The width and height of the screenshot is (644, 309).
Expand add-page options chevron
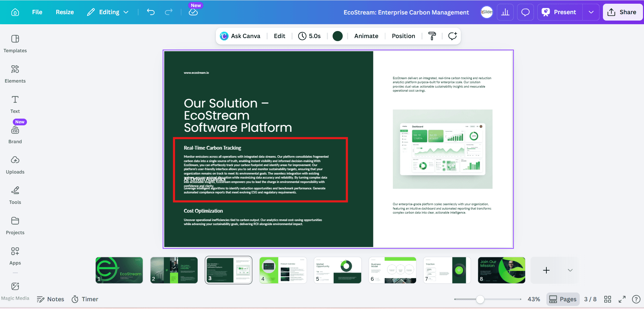pos(570,270)
